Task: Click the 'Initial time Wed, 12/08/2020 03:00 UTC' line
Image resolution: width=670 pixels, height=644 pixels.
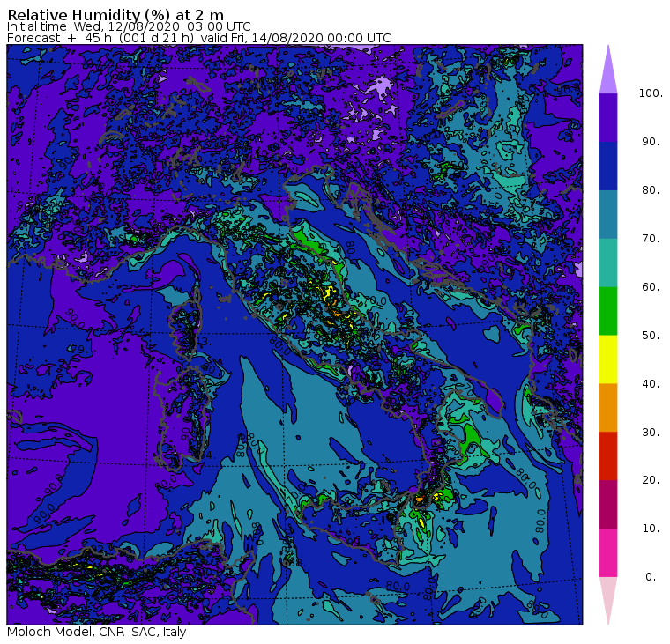Action: click(x=129, y=26)
